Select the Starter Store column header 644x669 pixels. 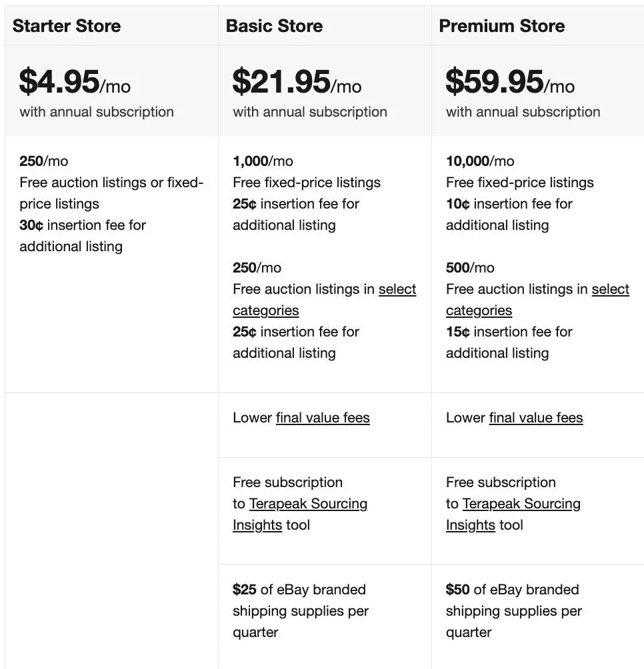[67, 26]
